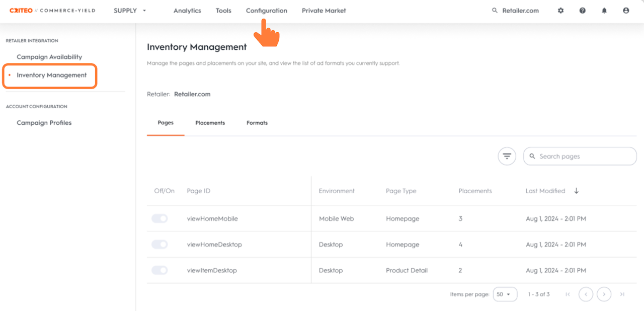This screenshot has height=311, width=644.
Task: Go to previous page arrow
Action: tap(586, 294)
